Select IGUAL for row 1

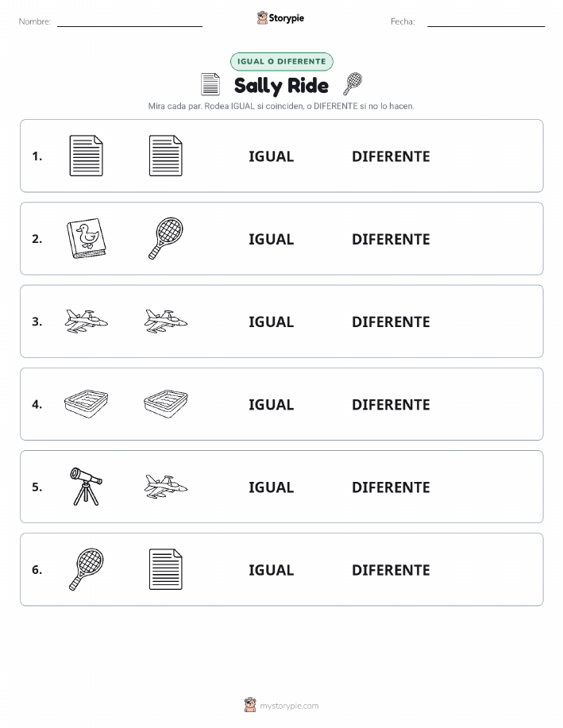[x=272, y=156]
